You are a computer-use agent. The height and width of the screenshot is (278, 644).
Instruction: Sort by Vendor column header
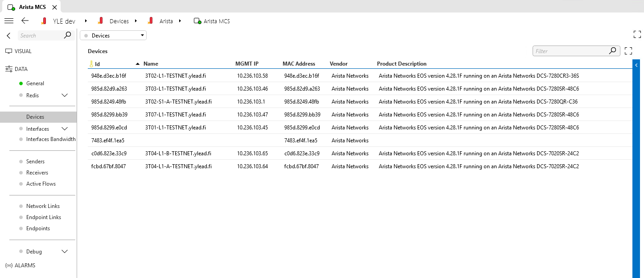coord(339,64)
